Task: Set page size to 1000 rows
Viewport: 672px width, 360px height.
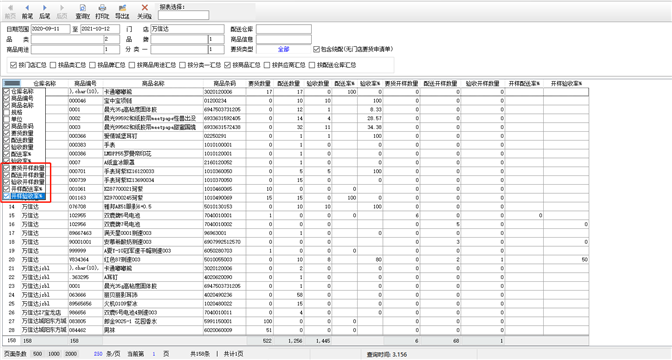Action: pyautogui.click(x=54, y=354)
